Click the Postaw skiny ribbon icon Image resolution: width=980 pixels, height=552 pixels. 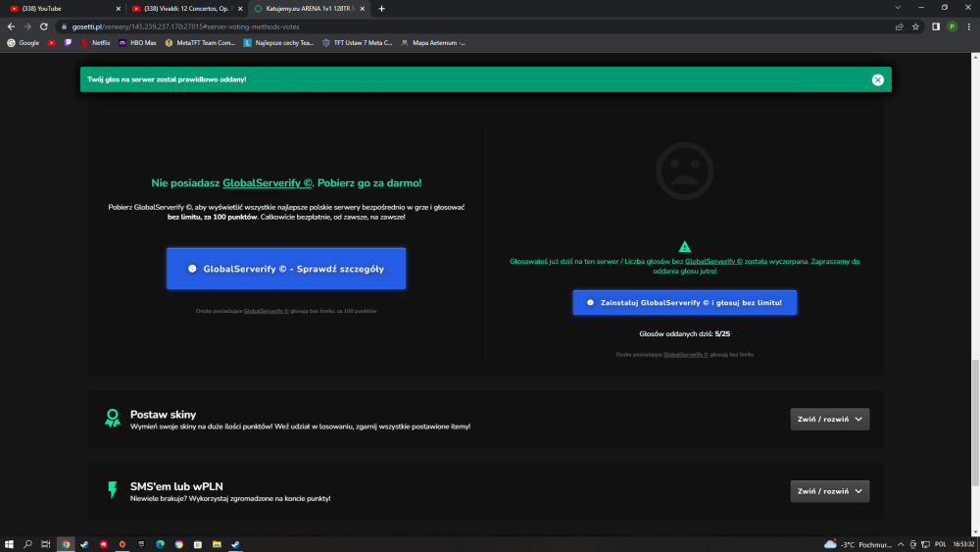click(x=113, y=419)
